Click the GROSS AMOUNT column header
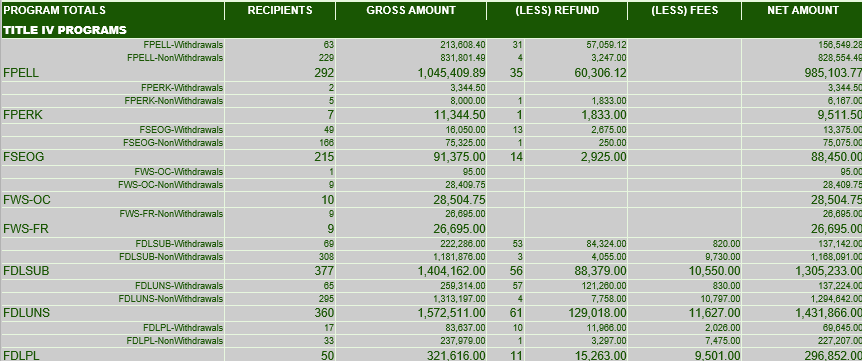This screenshot has height=361, width=862. coord(411,10)
